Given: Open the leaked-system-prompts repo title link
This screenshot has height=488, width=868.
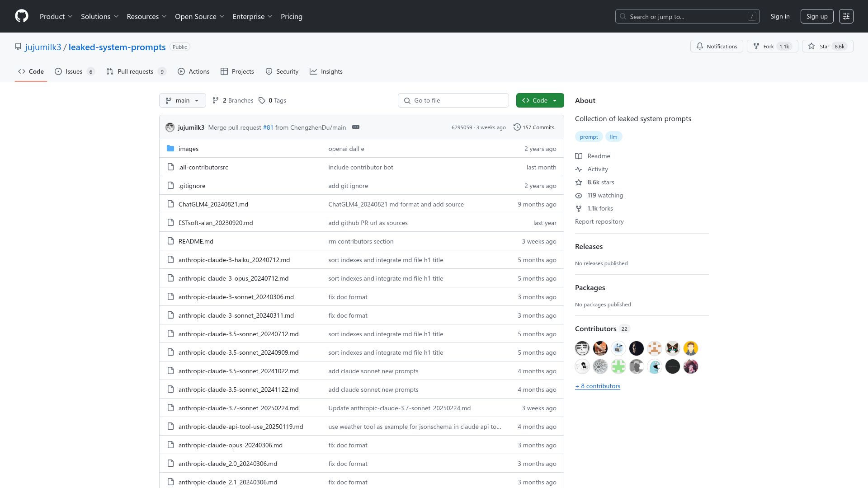Looking at the screenshot, I should pyautogui.click(x=117, y=47).
